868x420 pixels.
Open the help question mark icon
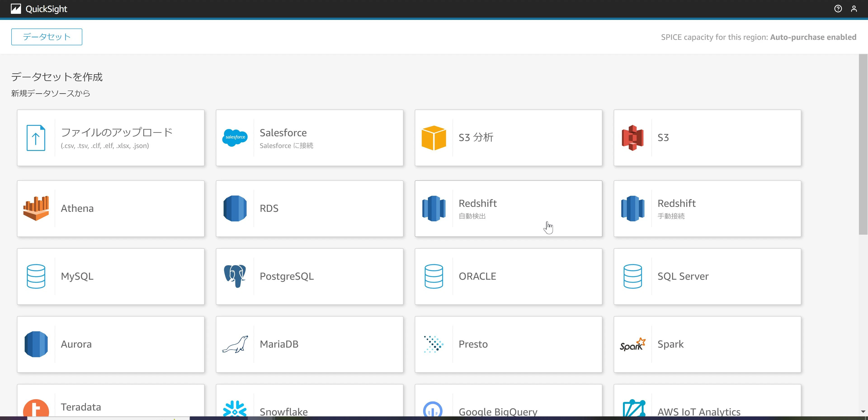pyautogui.click(x=838, y=9)
